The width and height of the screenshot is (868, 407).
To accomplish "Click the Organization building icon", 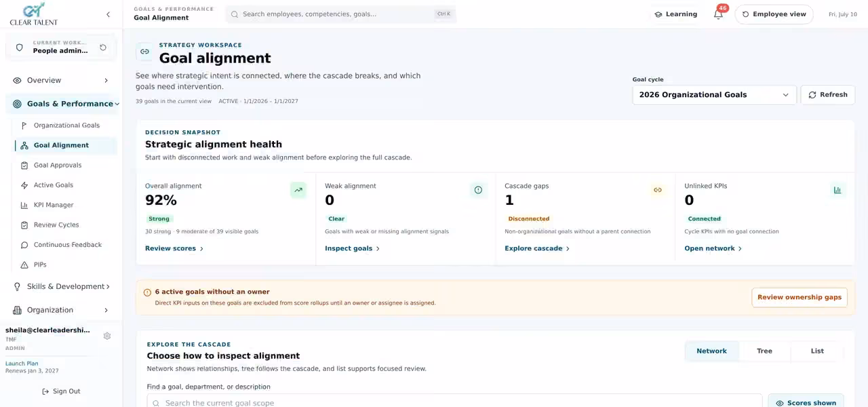I will 18,310.
